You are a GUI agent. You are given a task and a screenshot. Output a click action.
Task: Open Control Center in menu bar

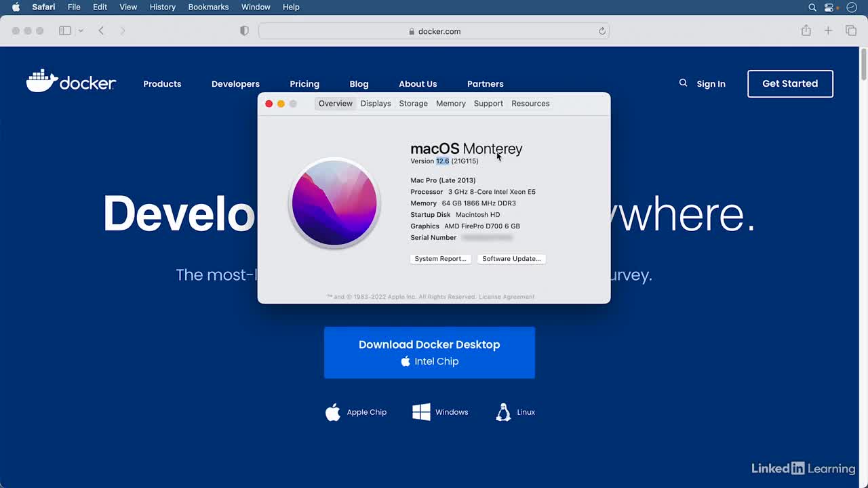[x=829, y=7]
